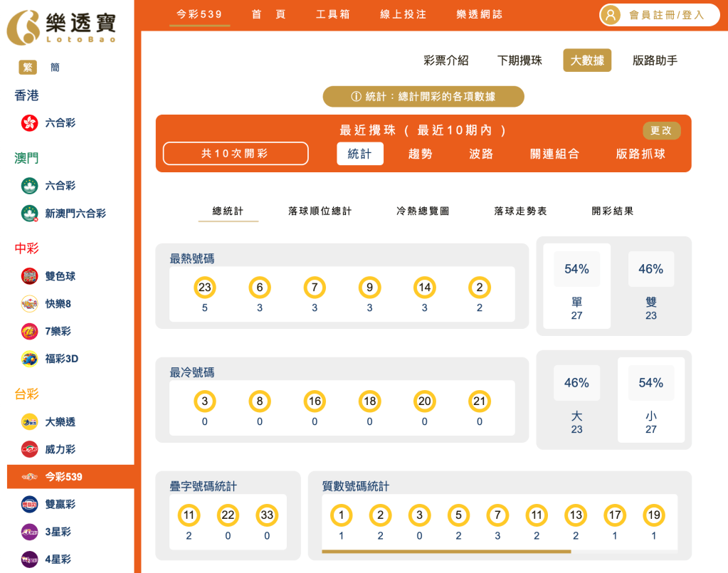Viewport: 728px width, 573px height.
Task: Open the Hong Kong 六合彩 lottery icon
Action: [29, 122]
